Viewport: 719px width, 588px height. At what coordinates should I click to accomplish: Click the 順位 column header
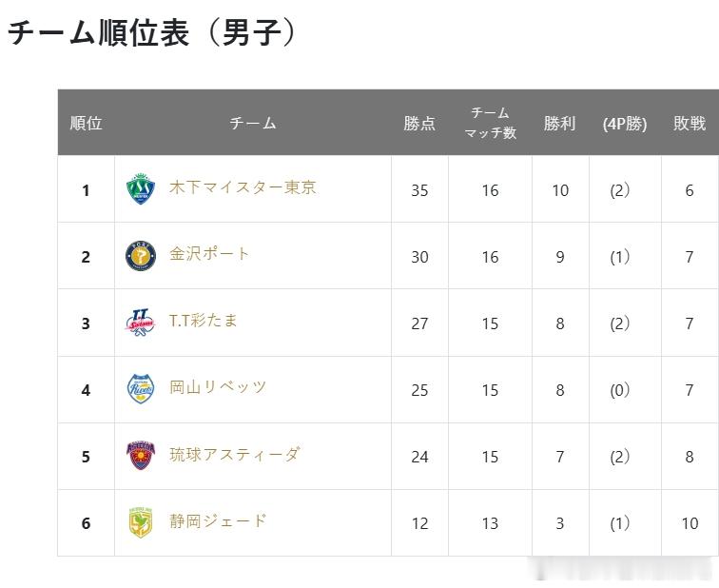(x=86, y=123)
